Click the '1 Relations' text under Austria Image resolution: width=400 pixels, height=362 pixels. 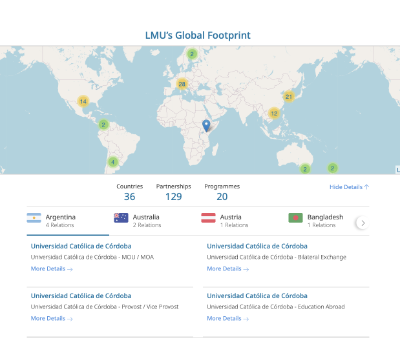[x=234, y=225]
